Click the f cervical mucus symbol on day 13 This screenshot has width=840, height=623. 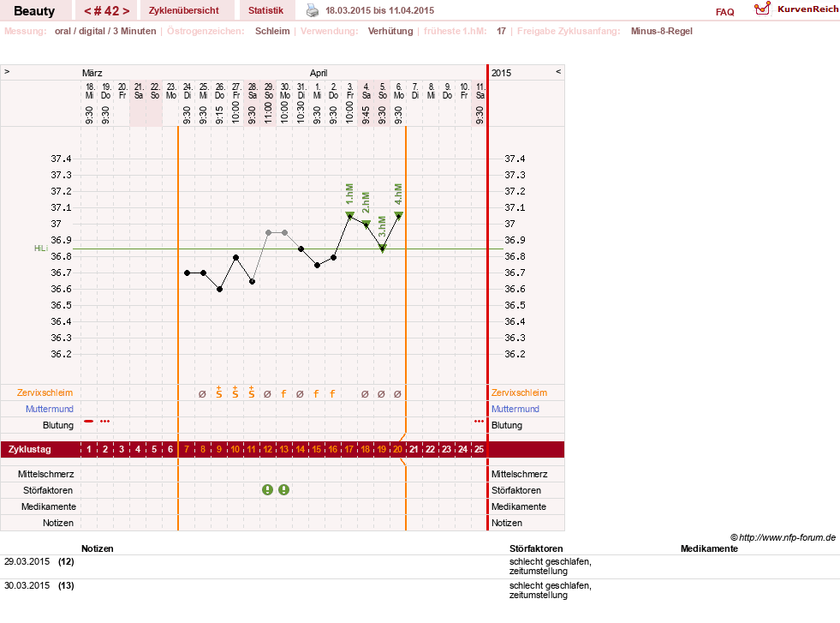[x=284, y=394]
